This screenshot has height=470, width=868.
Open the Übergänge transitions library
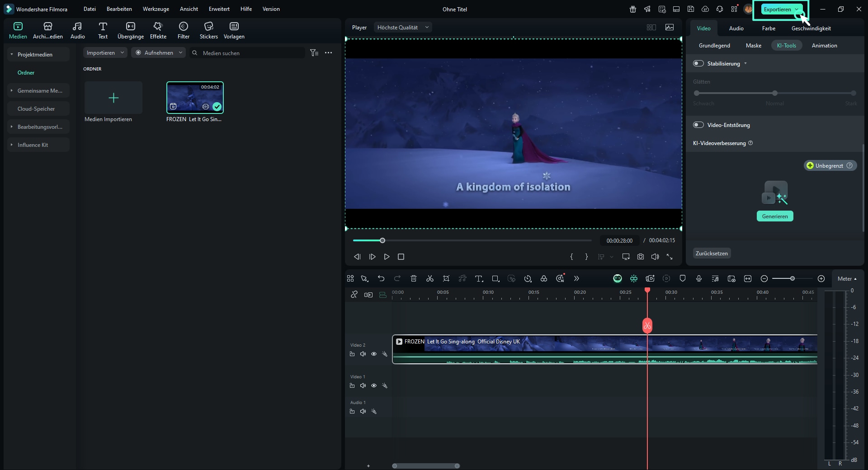point(131,30)
